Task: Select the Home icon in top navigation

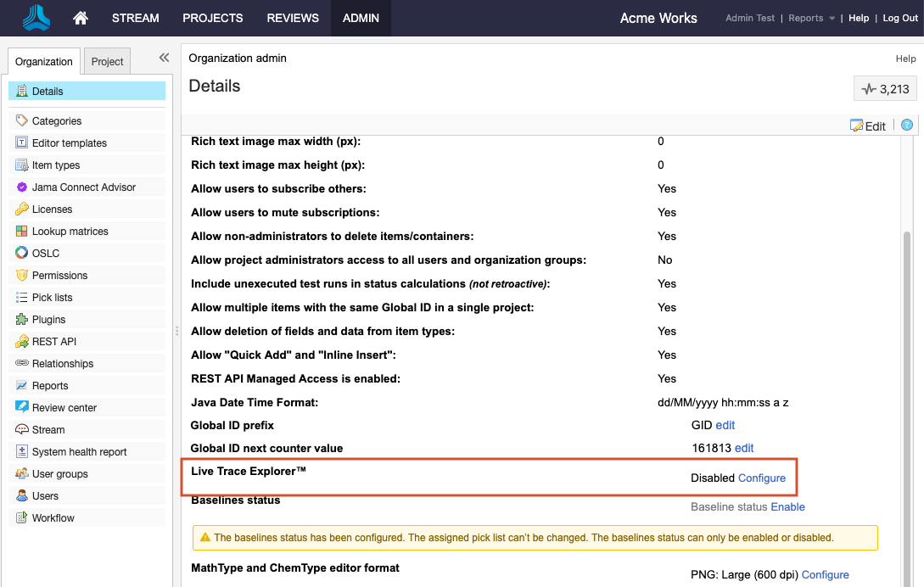Action: 80,17
